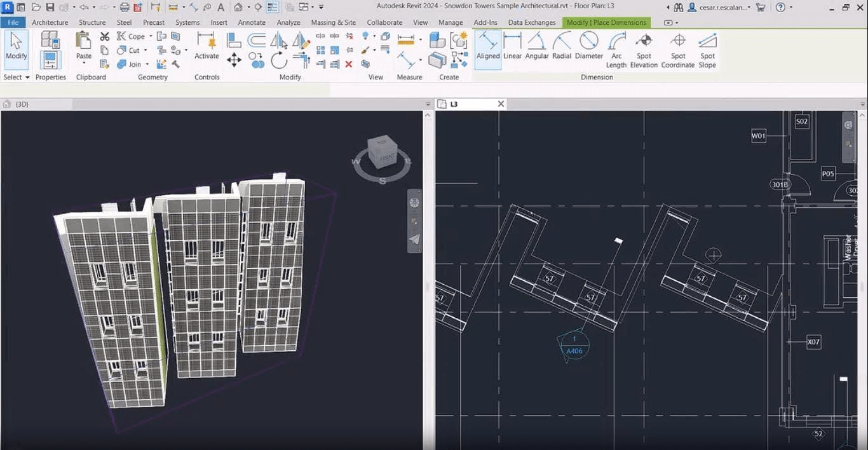868x450 pixels.
Task: Open the File menu
Action: click(13, 22)
